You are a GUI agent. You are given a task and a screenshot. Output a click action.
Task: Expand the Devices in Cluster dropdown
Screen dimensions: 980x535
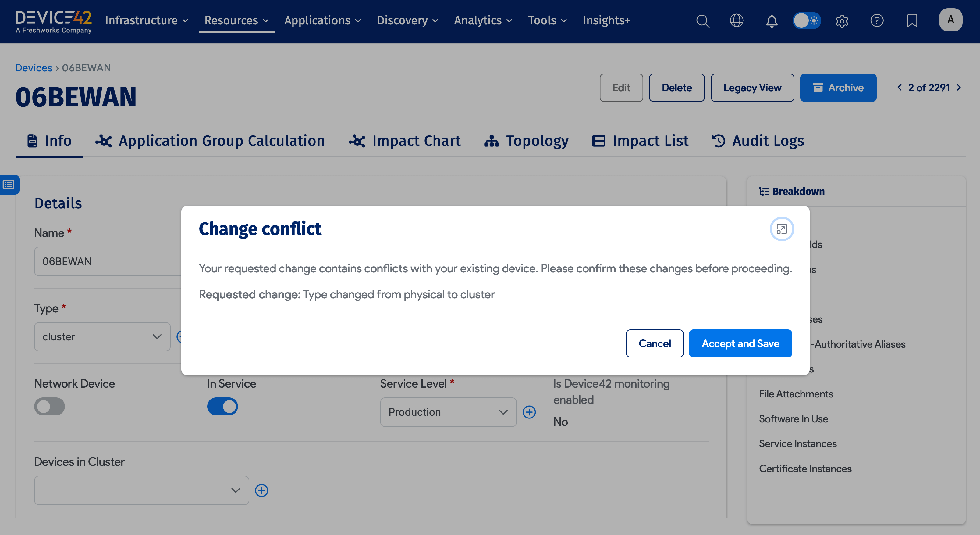[141, 490]
